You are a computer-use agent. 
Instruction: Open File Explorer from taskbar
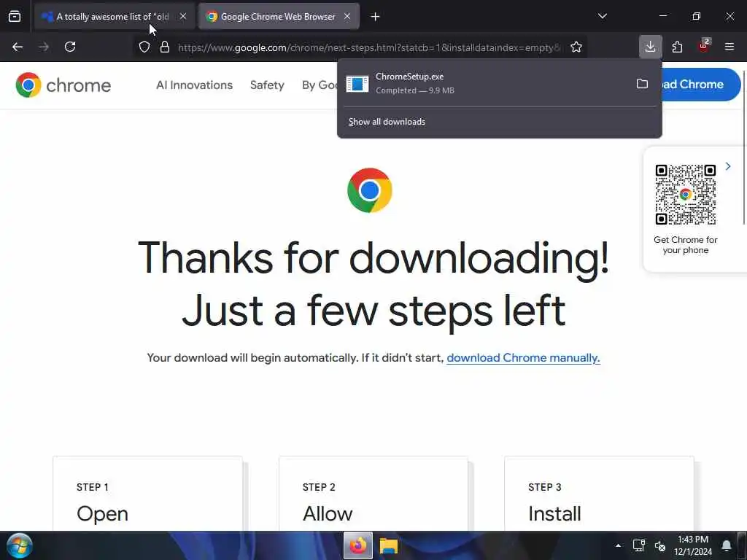(389, 545)
